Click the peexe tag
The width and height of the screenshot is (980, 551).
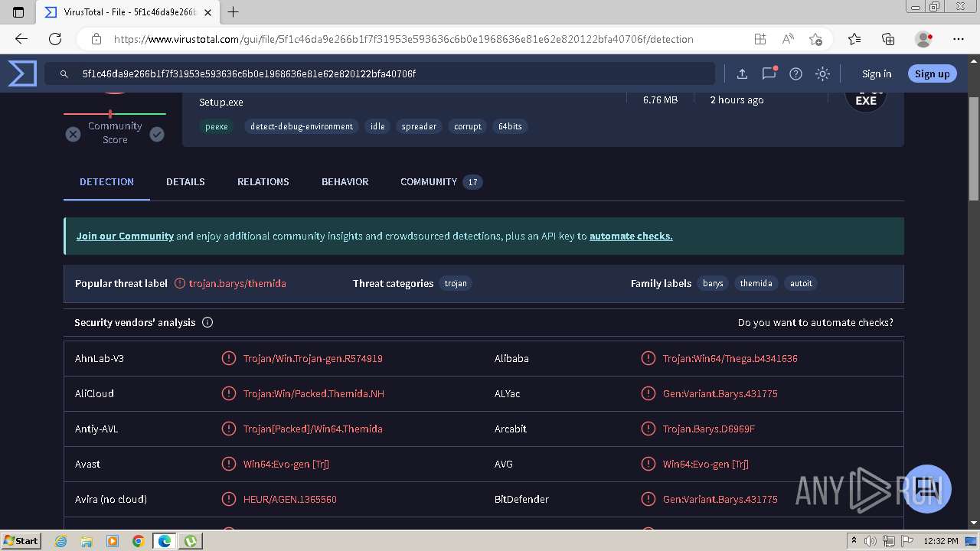click(x=217, y=126)
